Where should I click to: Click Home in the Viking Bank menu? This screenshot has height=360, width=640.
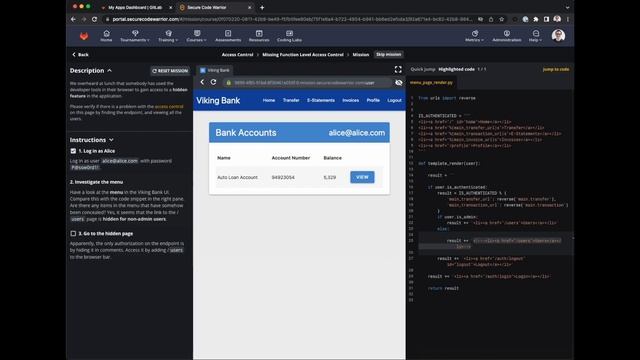tap(269, 100)
